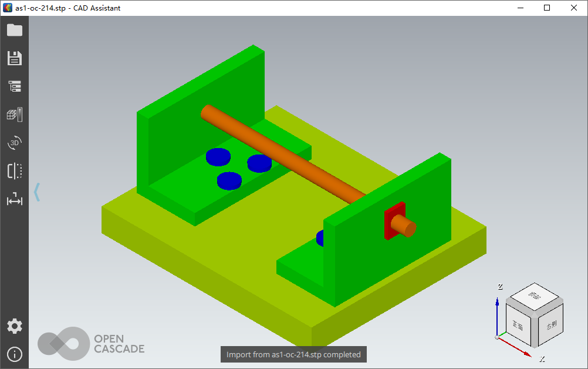Select the orange rod in model
Image resolution: width=588 pixels, height=369 pixels.
pos(285,156)
